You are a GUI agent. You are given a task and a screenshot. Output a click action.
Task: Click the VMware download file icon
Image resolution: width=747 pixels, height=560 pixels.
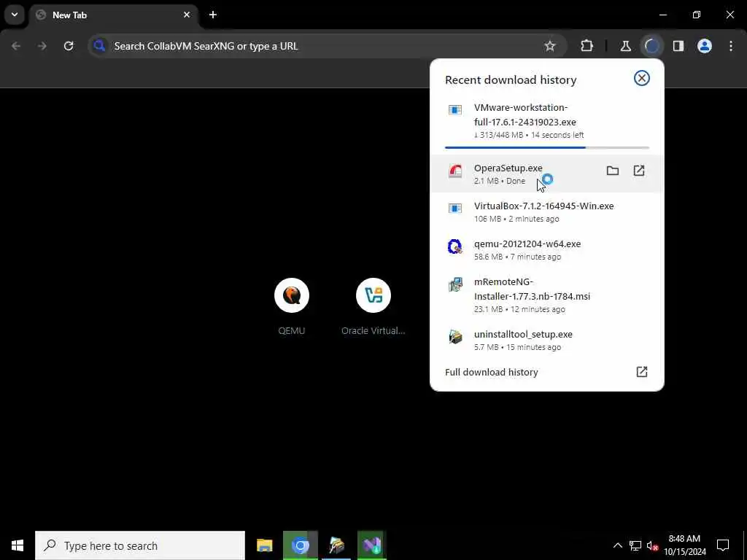[x=455, y=110]
